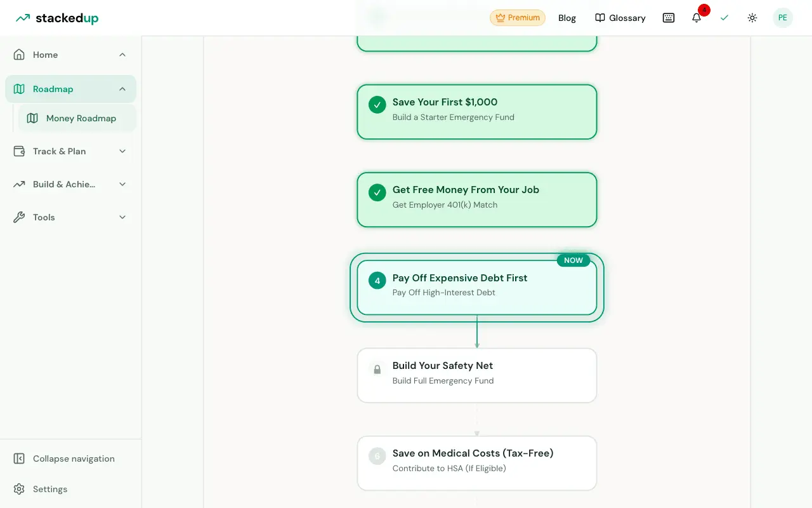This screenshot has width=812, height=508.
Task: Click the Collapse navigation panel icon
Action: pyautogui.click(x=19, y=458)
